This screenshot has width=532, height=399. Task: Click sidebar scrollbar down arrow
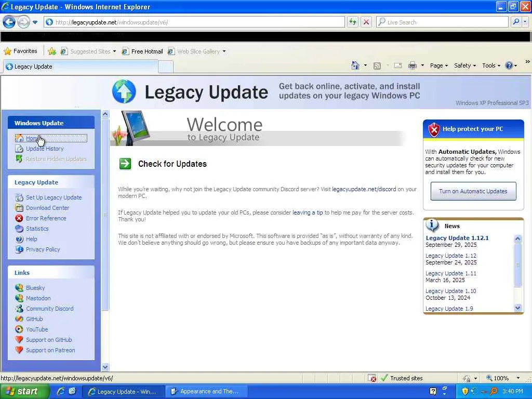click(x=105, y=367)
